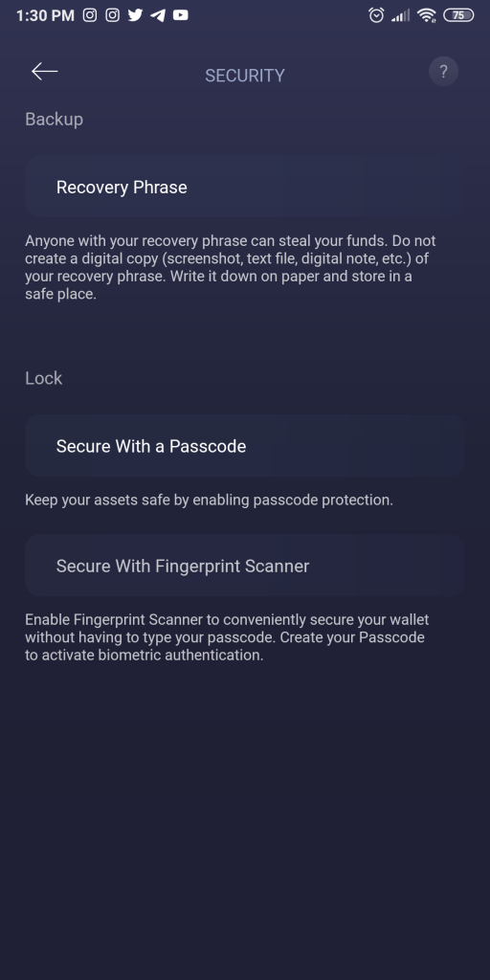
Task: Select Secure With a Passcode
Action: click(x=244, y=446)
